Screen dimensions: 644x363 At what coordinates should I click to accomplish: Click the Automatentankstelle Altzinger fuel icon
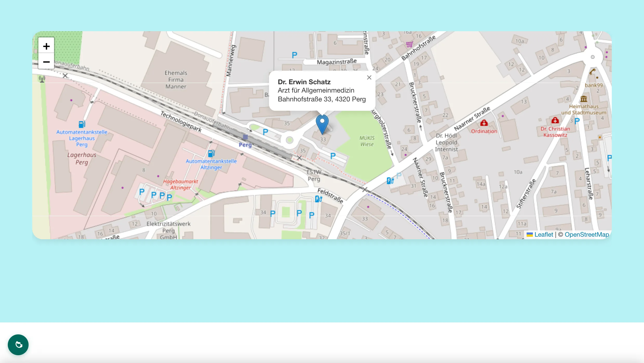[x=211, y=153]
